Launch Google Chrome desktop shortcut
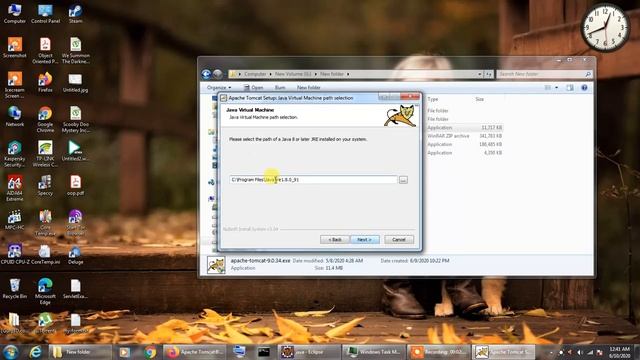The image size is (640, 360). click(45, 119)
